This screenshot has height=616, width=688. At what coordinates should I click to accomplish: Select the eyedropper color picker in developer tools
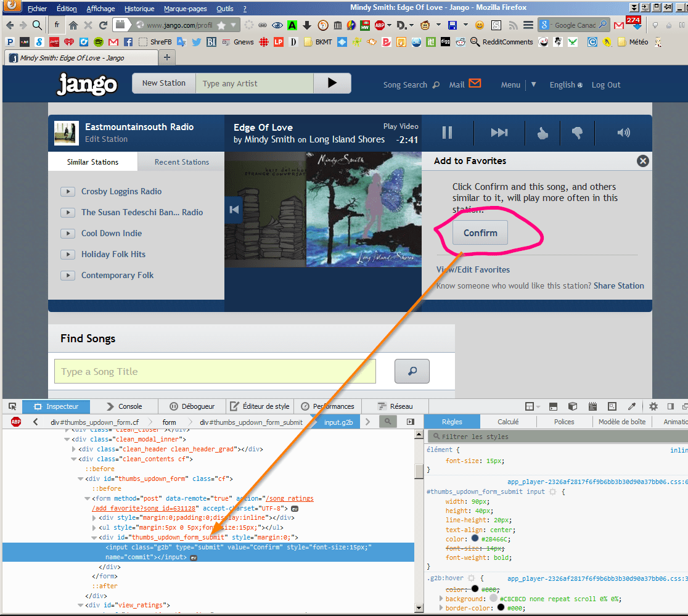(x=631, y=406)
